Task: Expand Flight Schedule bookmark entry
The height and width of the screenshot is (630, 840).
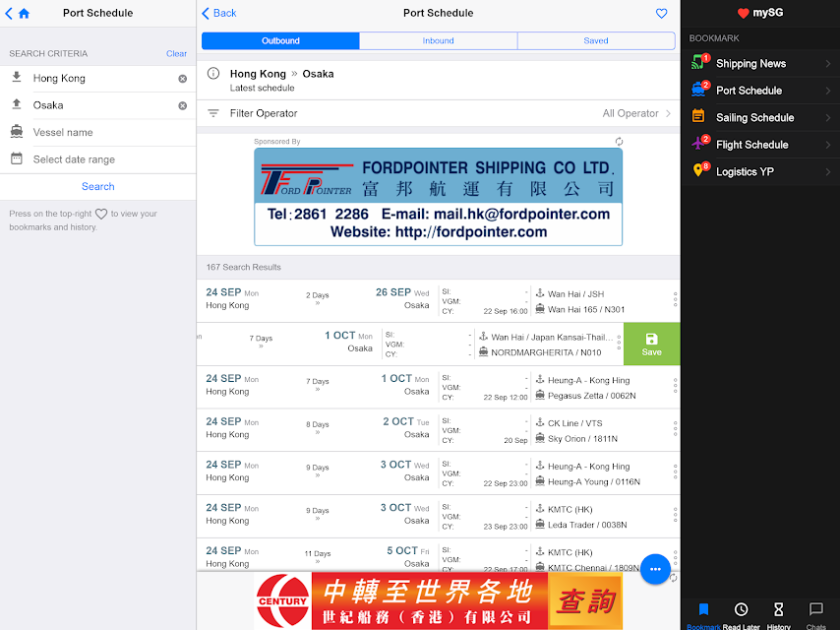Action: click(x=760, y=145)
